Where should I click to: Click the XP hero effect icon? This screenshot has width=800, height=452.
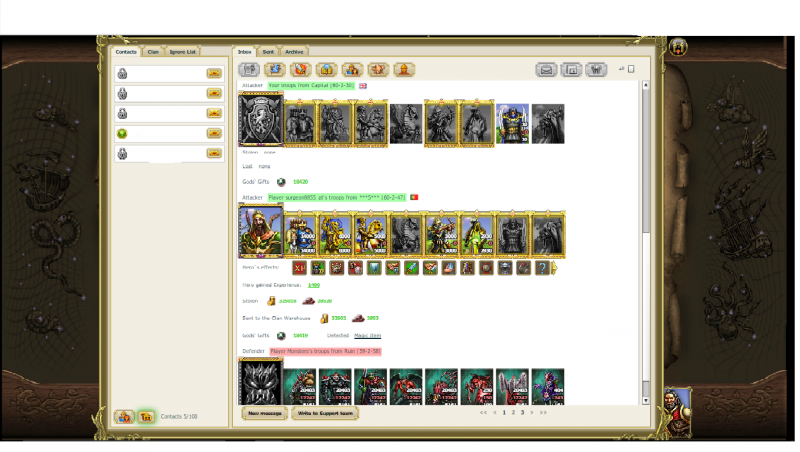[298, 267]
